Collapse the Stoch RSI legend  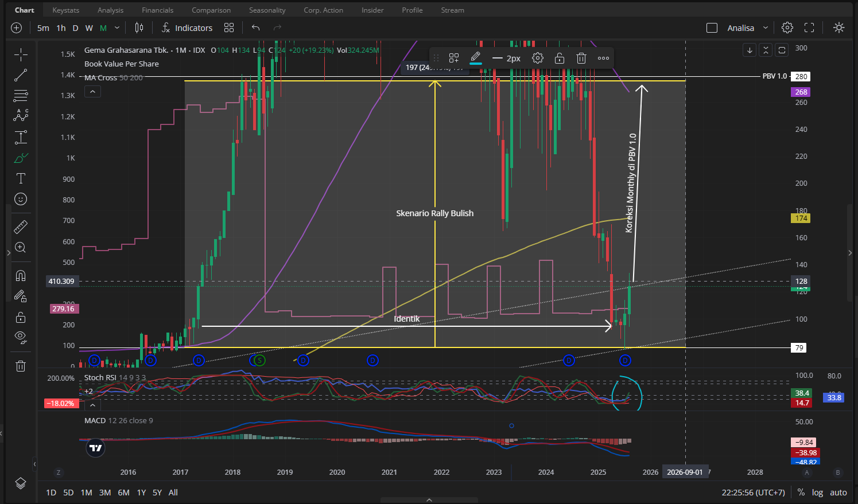(x=92, y=405)
